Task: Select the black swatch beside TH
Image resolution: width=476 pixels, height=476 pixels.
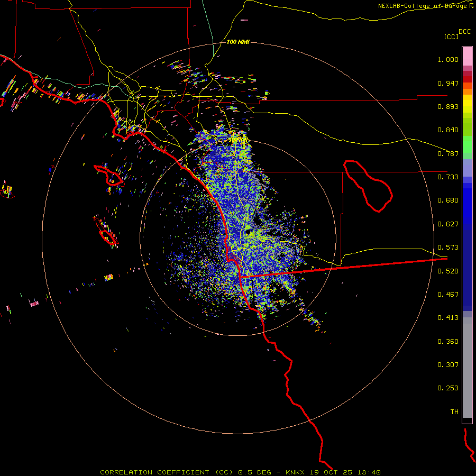Action: point(467,420)
